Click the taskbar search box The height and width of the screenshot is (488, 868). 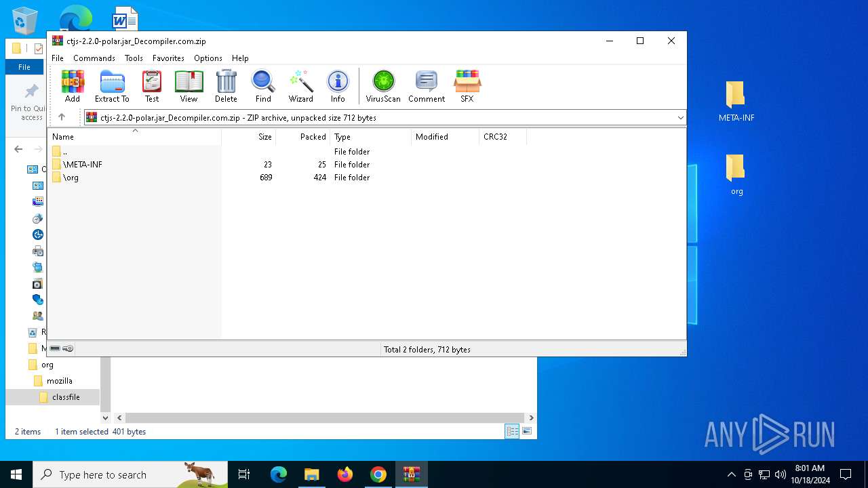[x=130, y=474]
